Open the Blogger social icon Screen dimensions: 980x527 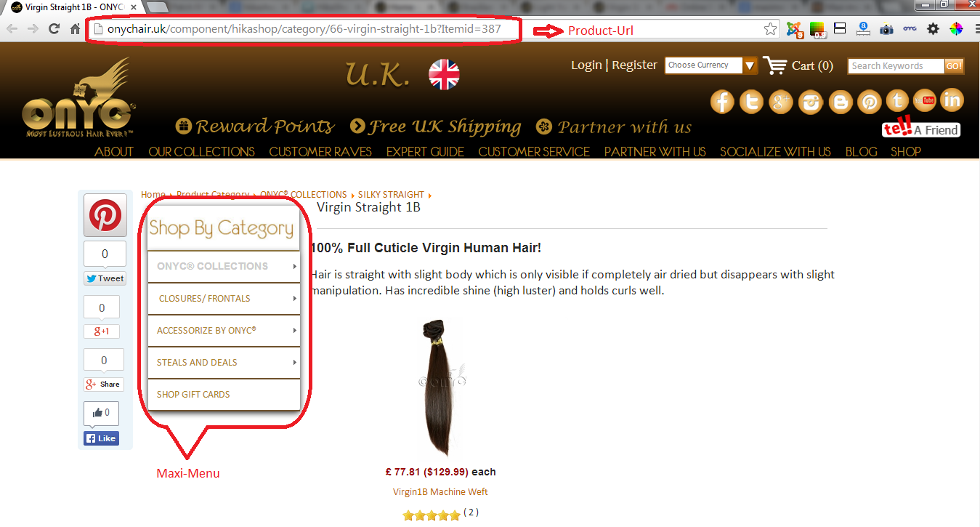(x=840, y=102)
